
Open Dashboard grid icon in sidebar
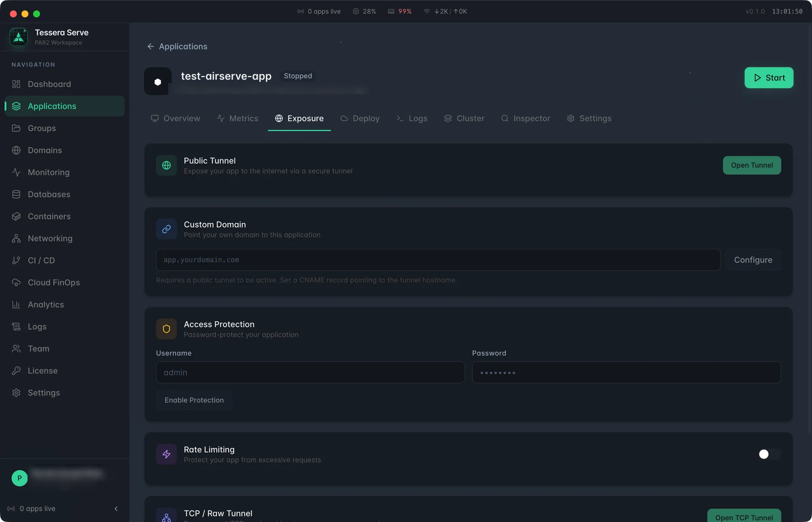[16, 84]
